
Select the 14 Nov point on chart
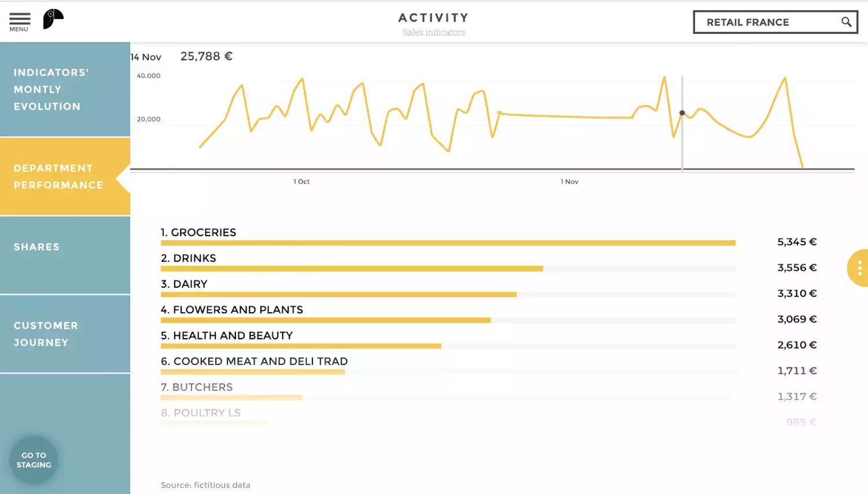682,113
